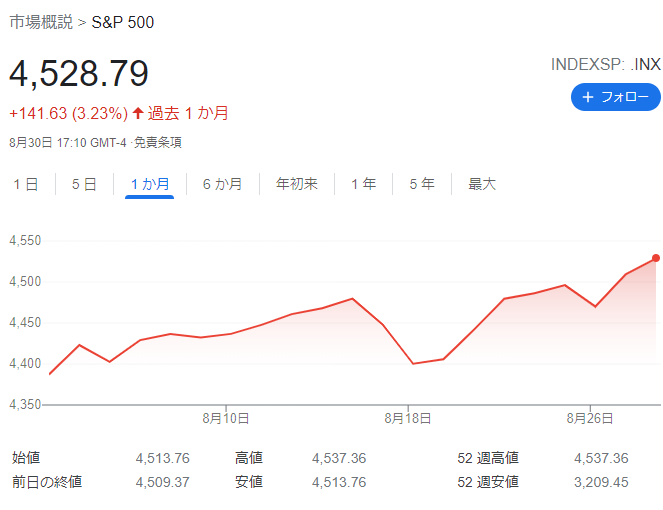Click the 52 週高値 value 4,537.36
Image resolution: width=663 pixels, height=510 pixels.
point(601,458)
